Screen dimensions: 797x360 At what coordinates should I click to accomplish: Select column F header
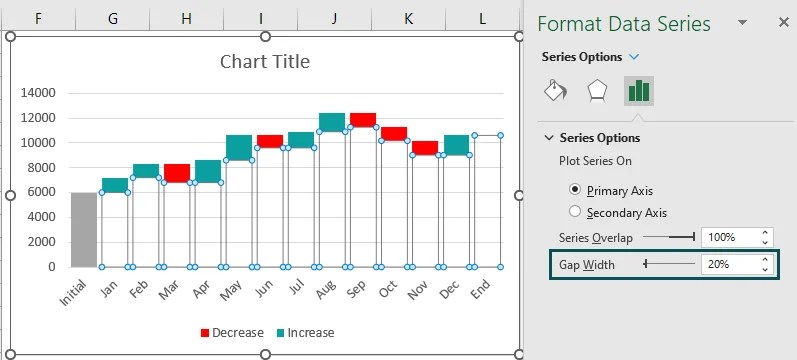pyautogui.click(x=38, y=19)
